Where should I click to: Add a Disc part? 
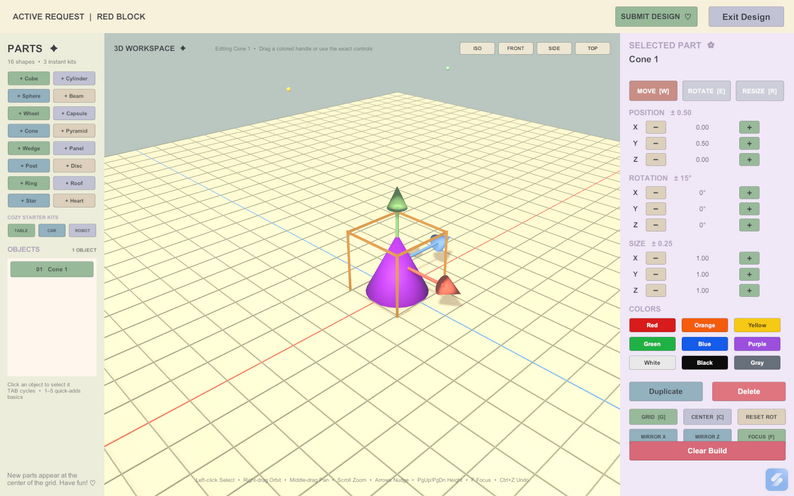pyautogui.click(x=74, y=166)
